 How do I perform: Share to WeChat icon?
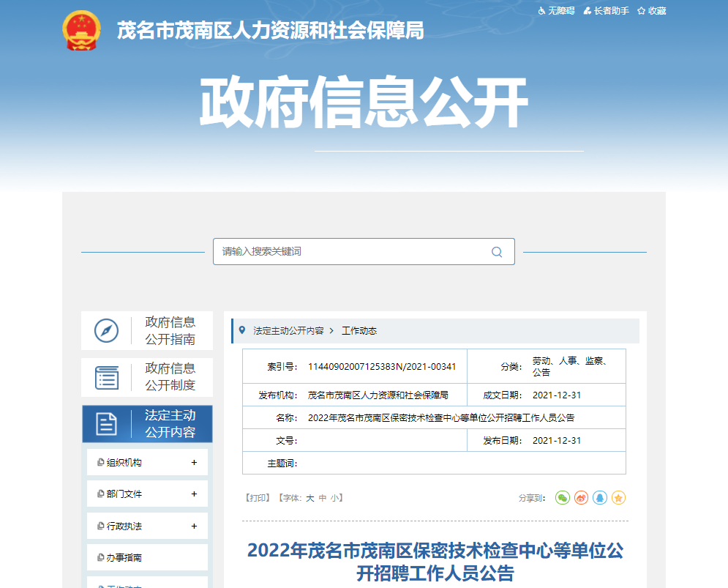[x=563, y=498]
